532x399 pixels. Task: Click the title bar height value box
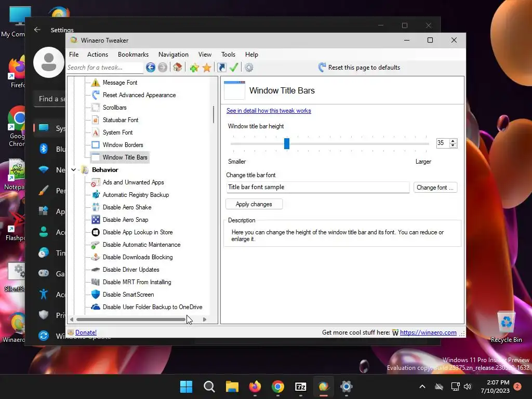click(x=443, y=143)
